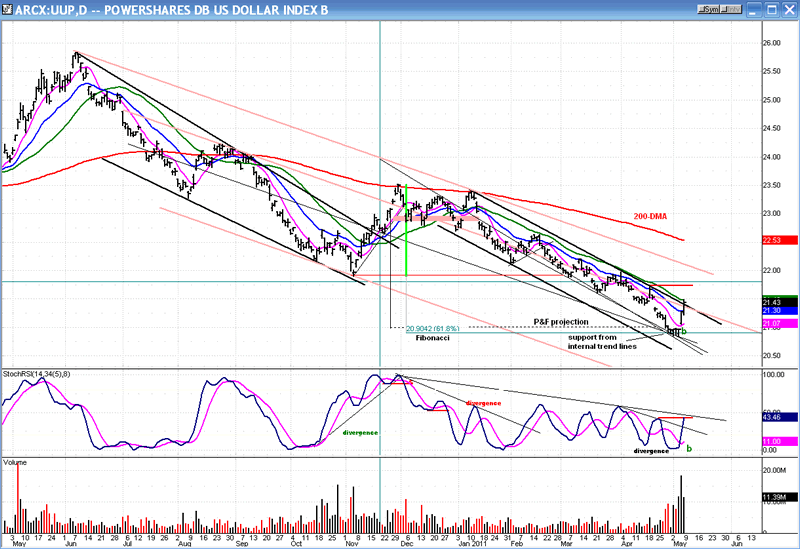Select the vertical bright green line near December

pos(406,231)
